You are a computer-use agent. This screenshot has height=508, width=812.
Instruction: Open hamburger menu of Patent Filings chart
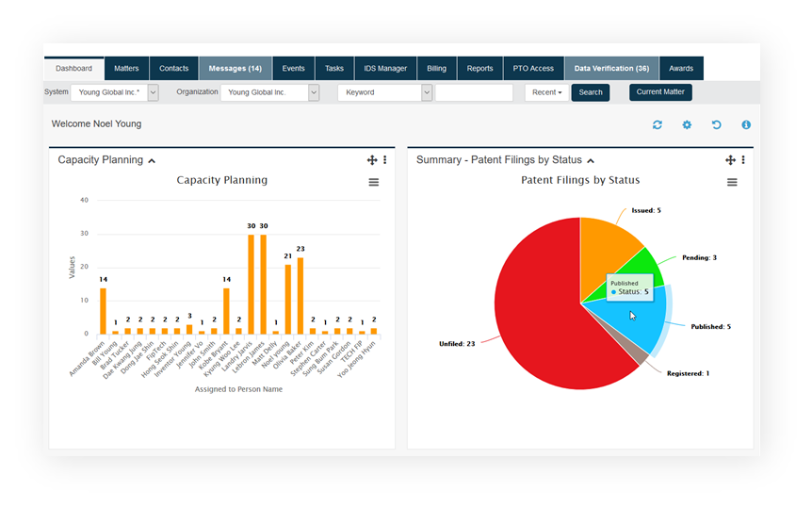pyautogui.click(x=732, y=182)
